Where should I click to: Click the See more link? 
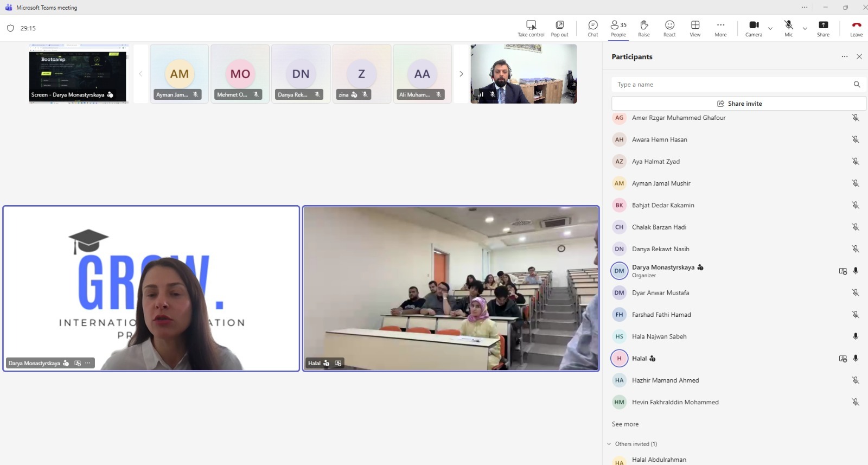[x=625, y=424]
